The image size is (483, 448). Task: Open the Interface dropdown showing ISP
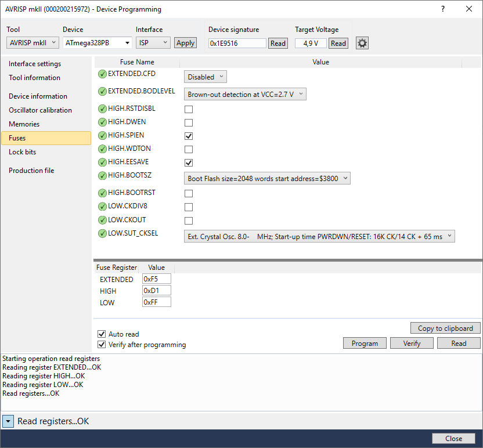pos(153,43)
